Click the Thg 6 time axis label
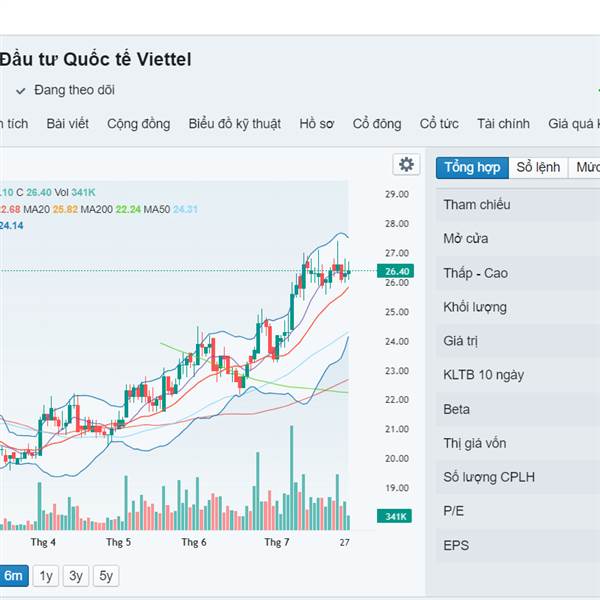The image size is (600, 600). [x=194, y=542]
